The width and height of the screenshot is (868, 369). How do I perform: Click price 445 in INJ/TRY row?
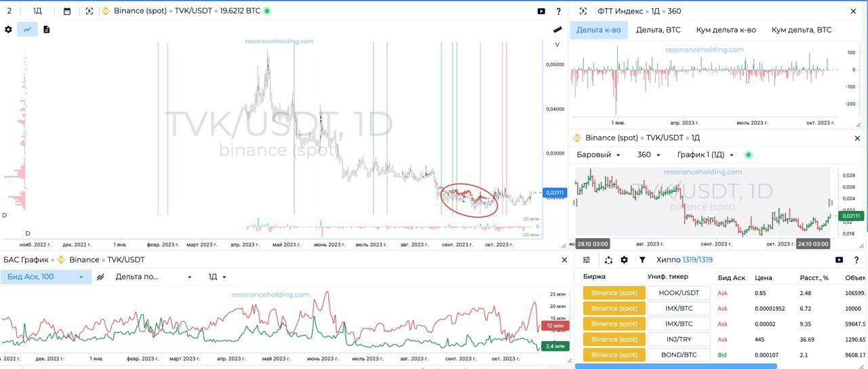[761, 339]
